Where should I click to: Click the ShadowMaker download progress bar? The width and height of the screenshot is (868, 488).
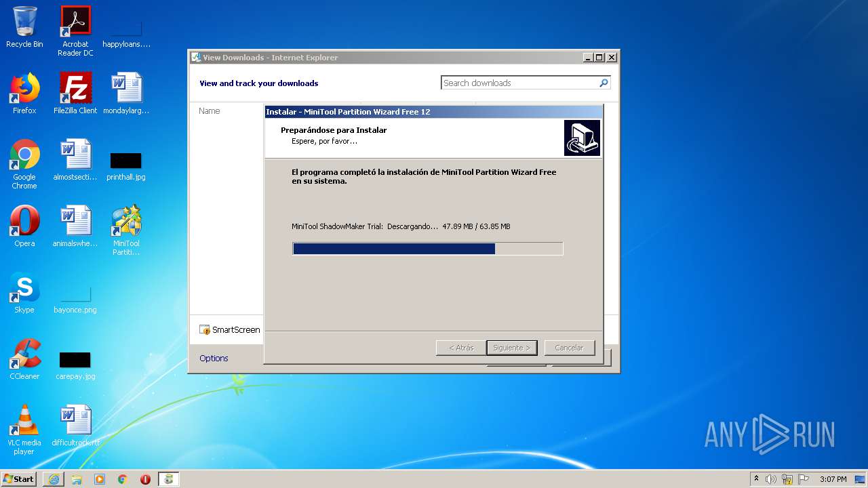(x=428, y=249)
